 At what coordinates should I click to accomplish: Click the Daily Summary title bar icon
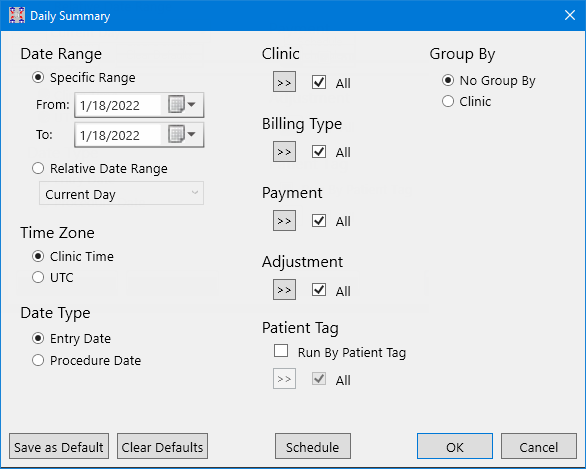(17, 15)
